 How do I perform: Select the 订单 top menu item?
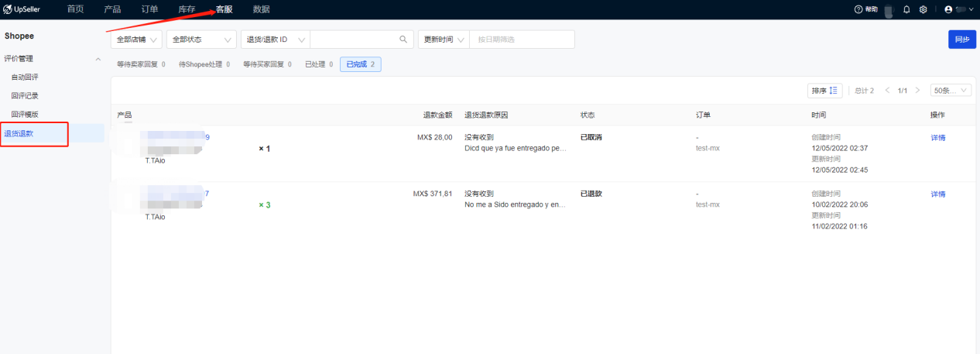(150, 9)
